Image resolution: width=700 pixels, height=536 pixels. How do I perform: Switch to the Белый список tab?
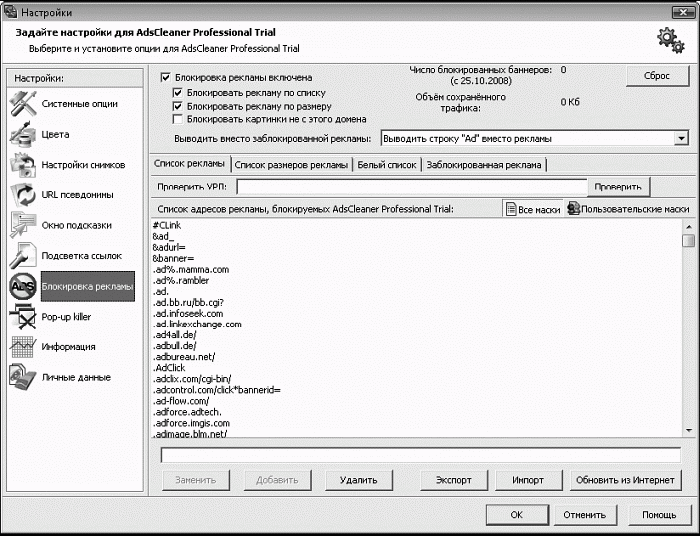pos(387,165)
